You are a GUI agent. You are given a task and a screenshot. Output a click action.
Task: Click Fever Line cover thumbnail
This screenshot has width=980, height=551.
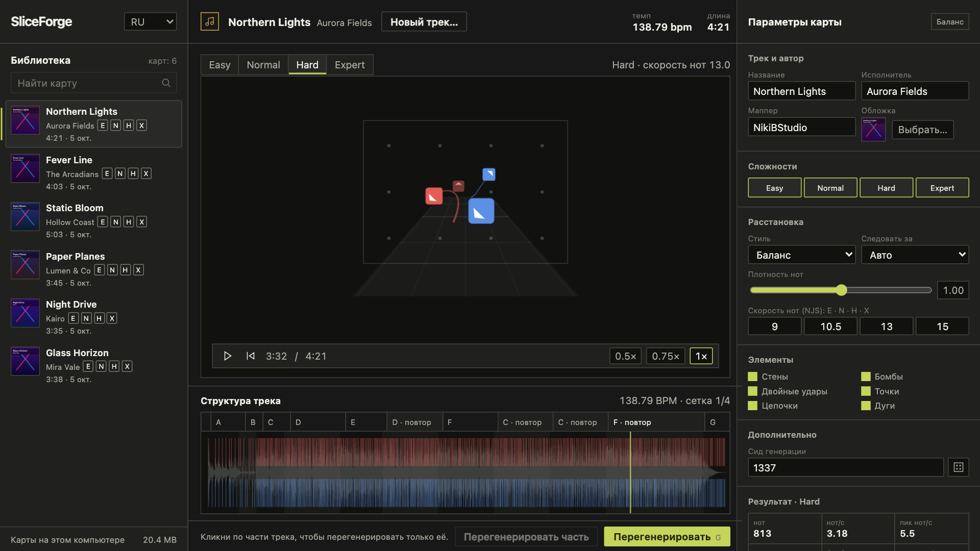coord(25,168)
